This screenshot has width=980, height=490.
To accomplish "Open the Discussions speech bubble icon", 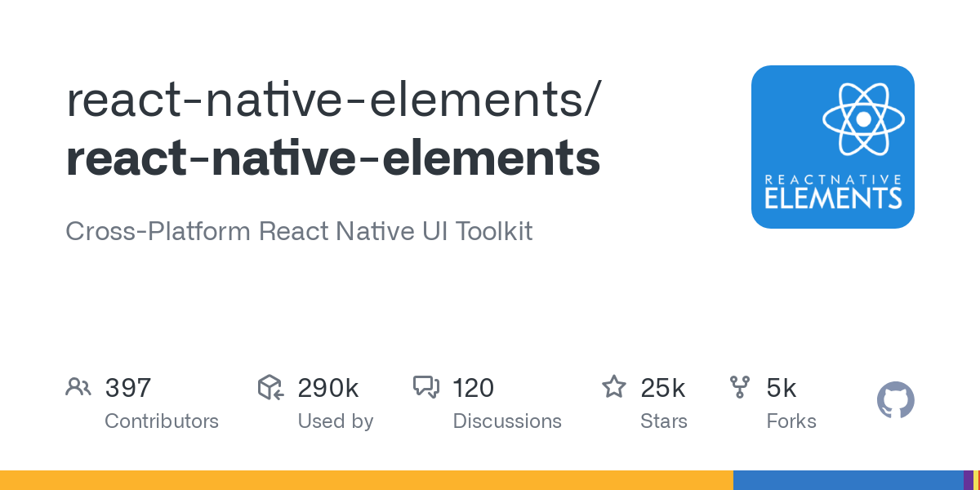I will 427,387.
